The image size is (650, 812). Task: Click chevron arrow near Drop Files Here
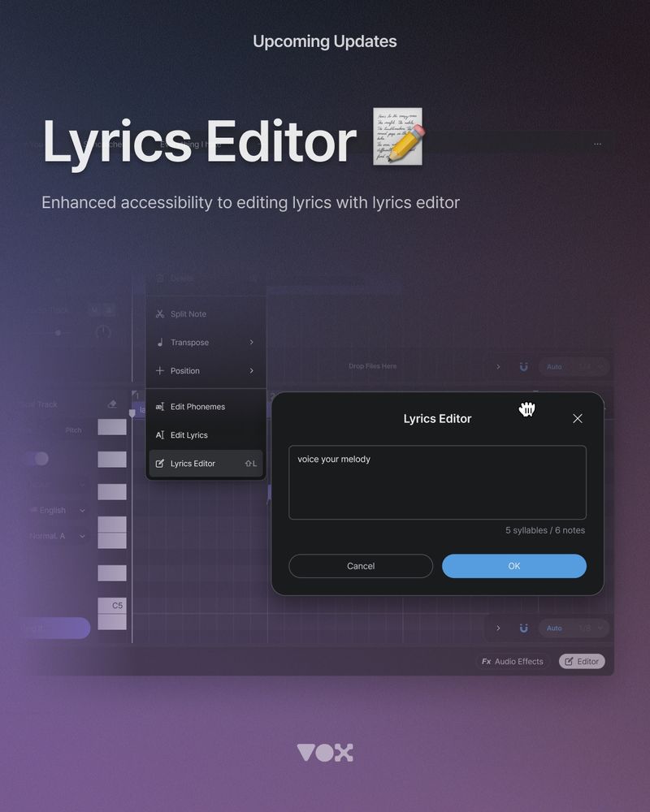(498, 367)
